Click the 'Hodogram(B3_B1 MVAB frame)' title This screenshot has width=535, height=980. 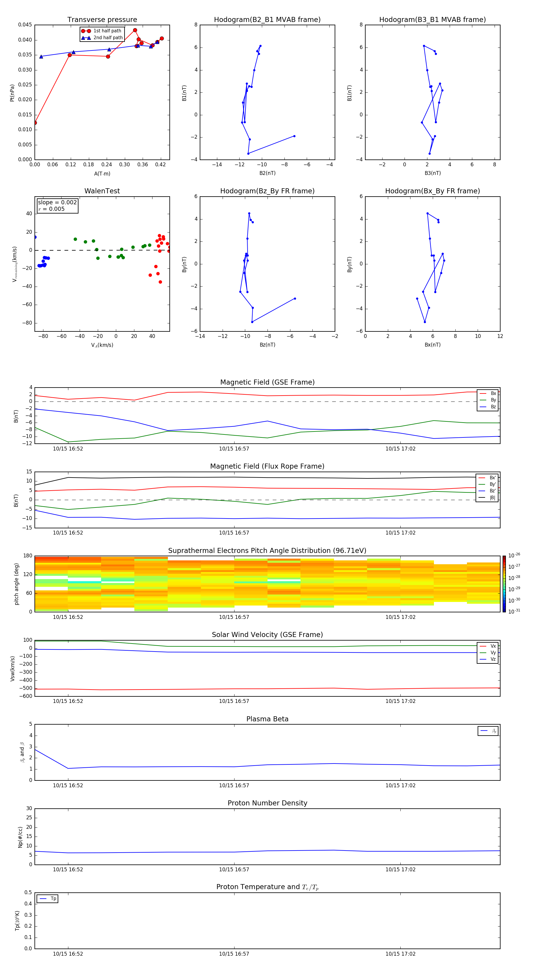point(432,20)
